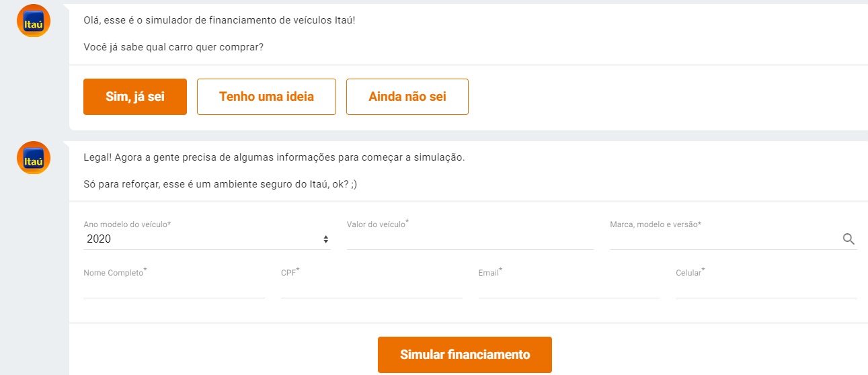Click the selected year value 2020

click(100, 239)
